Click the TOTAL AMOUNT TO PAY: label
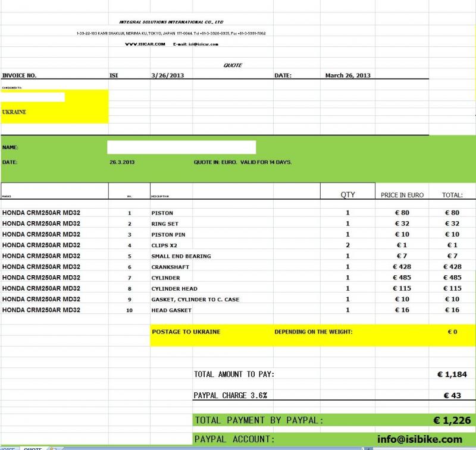The image size is (476, 450). coord(234,375)
